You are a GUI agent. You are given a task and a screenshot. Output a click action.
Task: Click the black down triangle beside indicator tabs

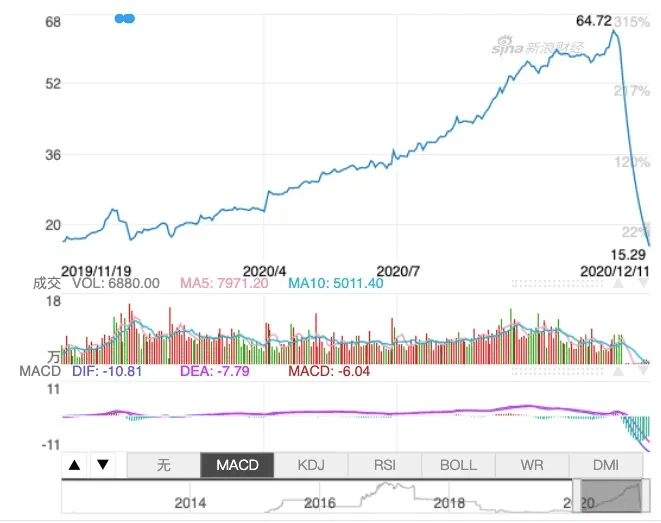click(x=103, y=464)
